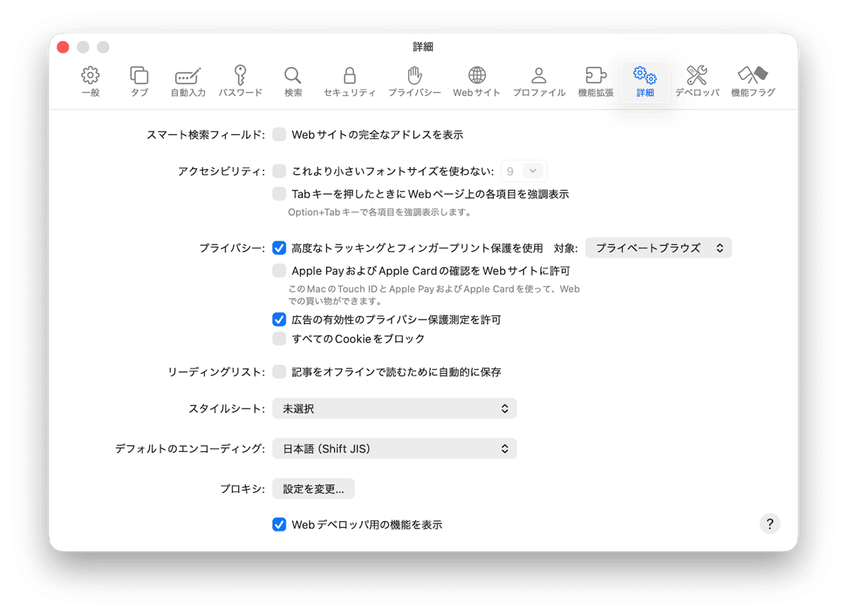Disable 高度なトラッキングとフィンガープリント保護を使用
Image resolution: width=847 pixels, height=616 pixels.
[x=279, y=247]
